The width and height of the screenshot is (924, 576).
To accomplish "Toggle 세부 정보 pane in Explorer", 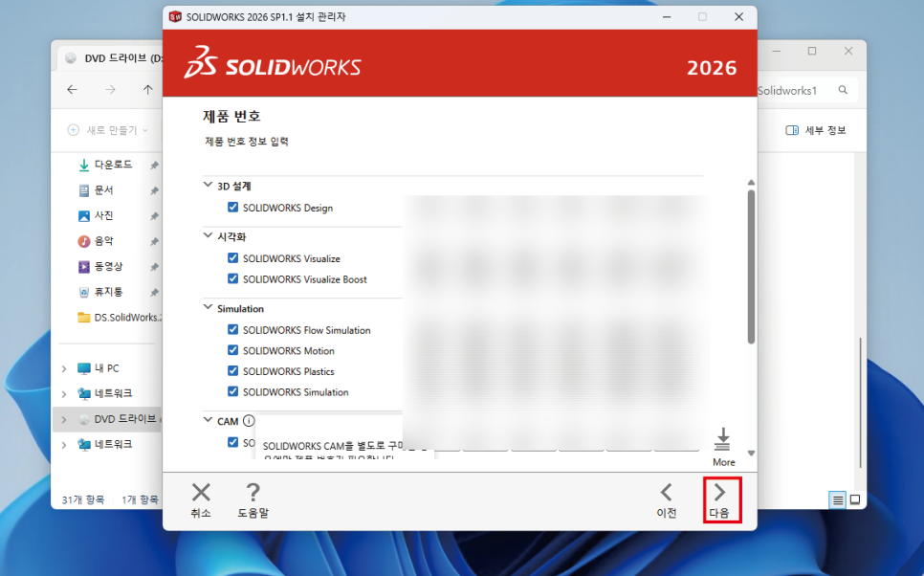I will point(816,130).
